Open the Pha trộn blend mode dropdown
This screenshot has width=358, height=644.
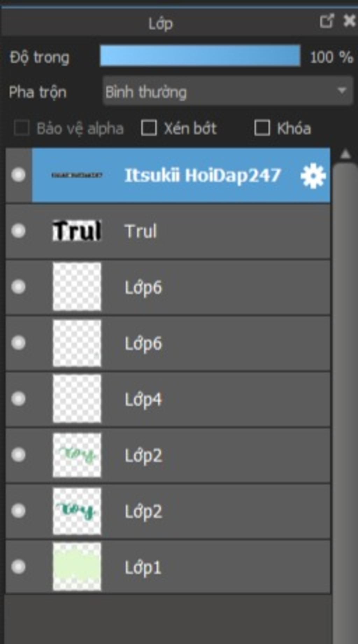[228, 91]
